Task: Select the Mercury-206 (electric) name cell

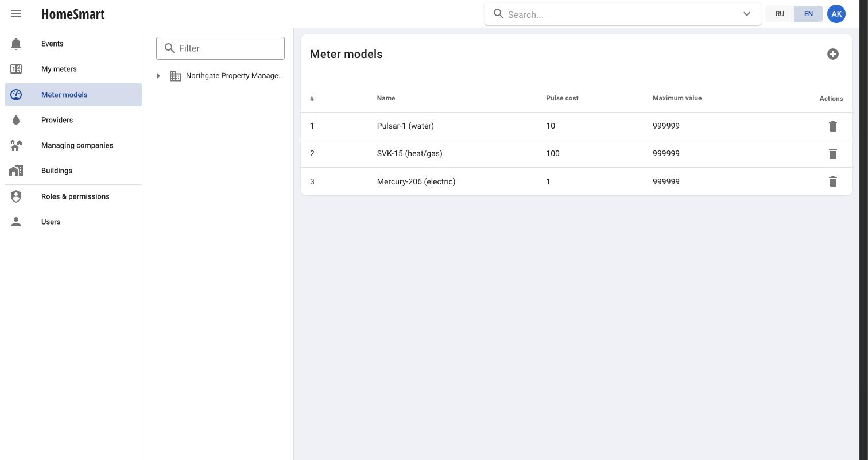Action: (x=416, y=181)
